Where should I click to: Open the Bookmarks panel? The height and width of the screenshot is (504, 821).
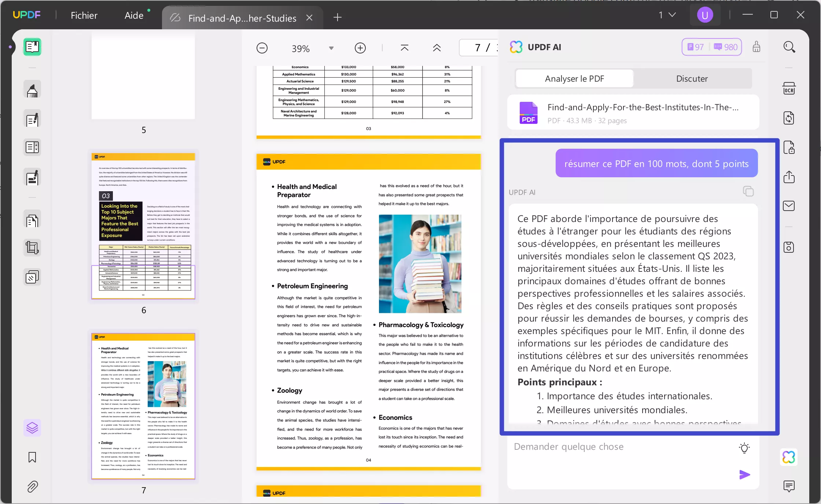click(32, 457)
